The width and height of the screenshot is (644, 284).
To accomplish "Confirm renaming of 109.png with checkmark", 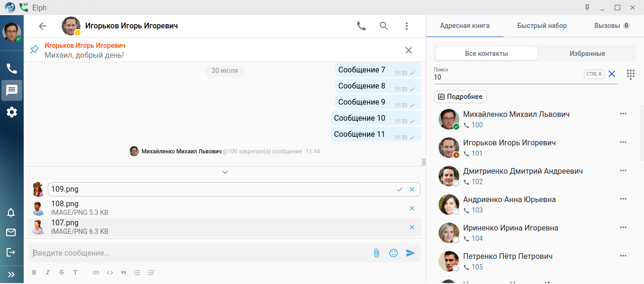I will (400, 189).
